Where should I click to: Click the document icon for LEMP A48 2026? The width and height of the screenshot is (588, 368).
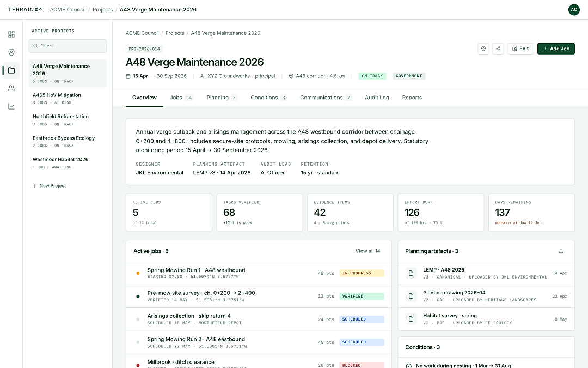click(411, 273)
